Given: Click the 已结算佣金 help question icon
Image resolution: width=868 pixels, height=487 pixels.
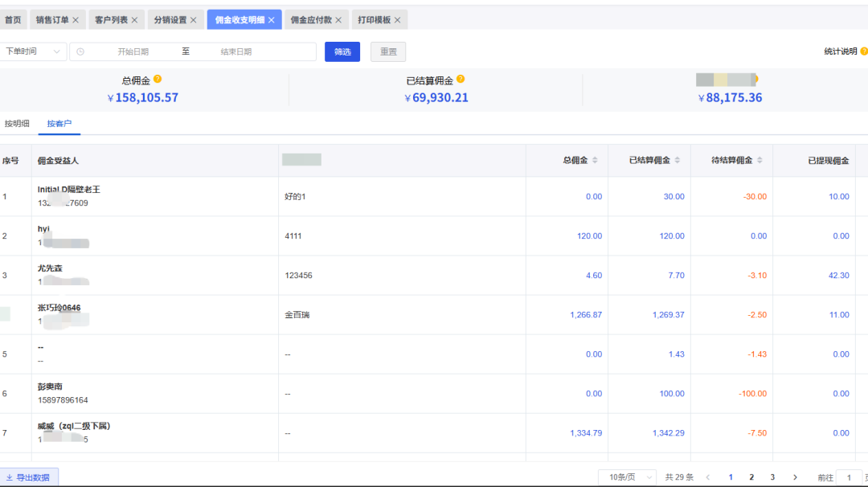Looking at the screenshot, I should [x=461, y=79].
